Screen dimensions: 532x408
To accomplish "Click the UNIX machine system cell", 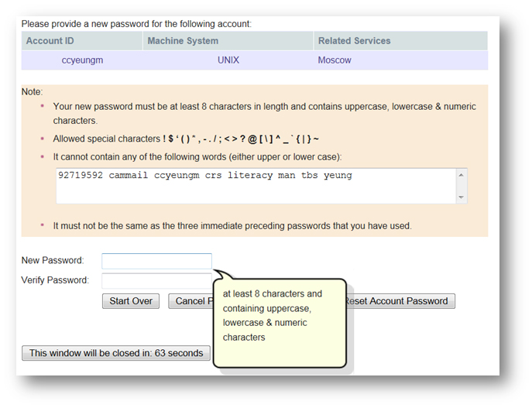I will (230, 60).
